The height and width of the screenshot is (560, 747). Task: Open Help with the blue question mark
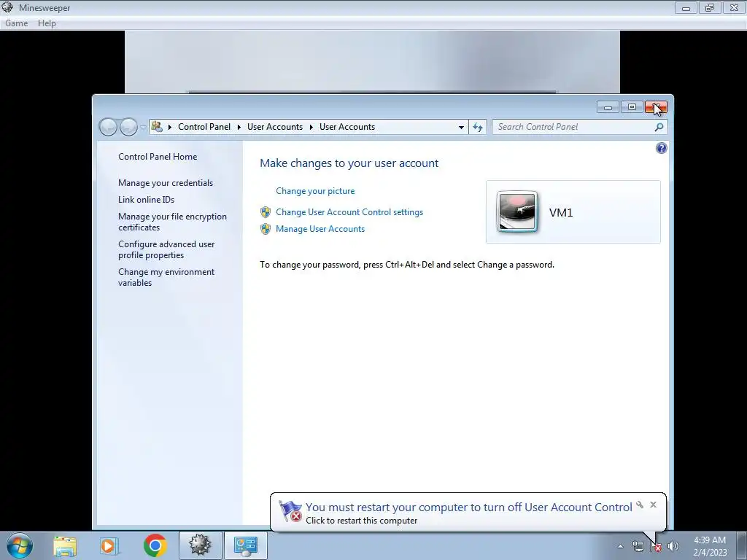coord(661,148)
